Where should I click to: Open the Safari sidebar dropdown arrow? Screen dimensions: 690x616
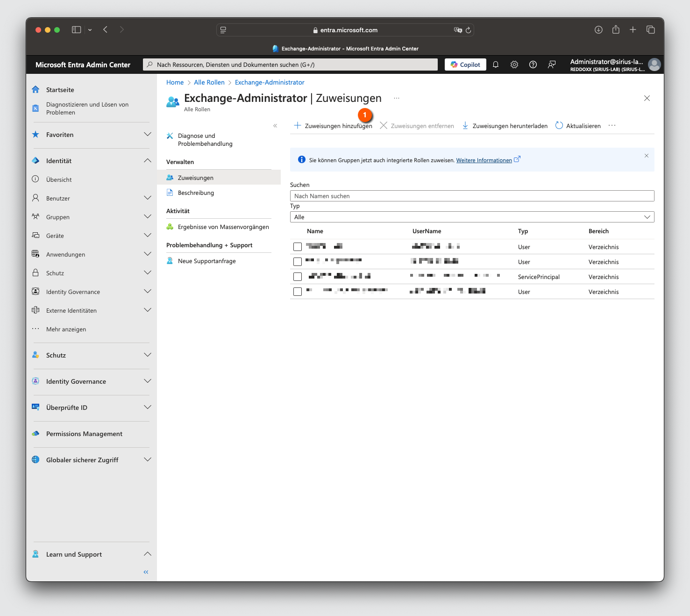pos(90,30)
